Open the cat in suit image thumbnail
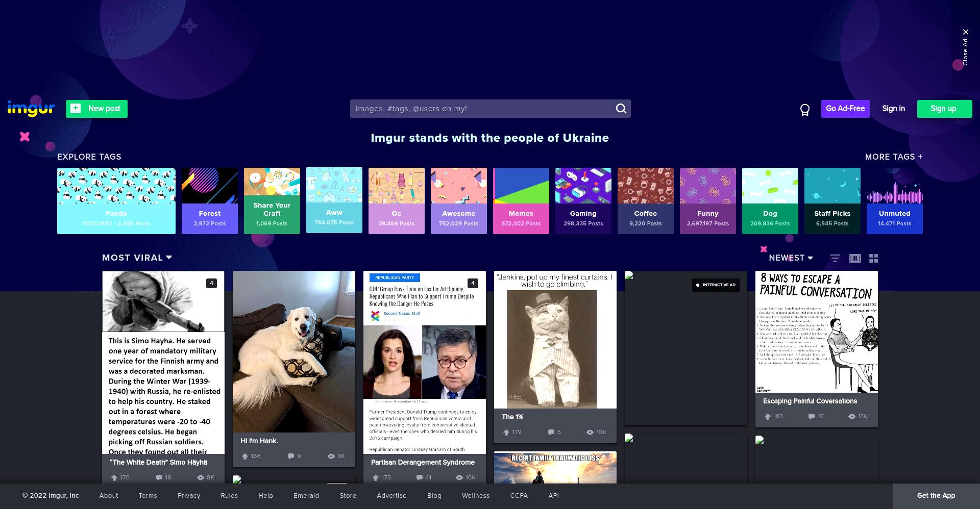This screenshot has height=509, width=980. (x=555, y=340)
